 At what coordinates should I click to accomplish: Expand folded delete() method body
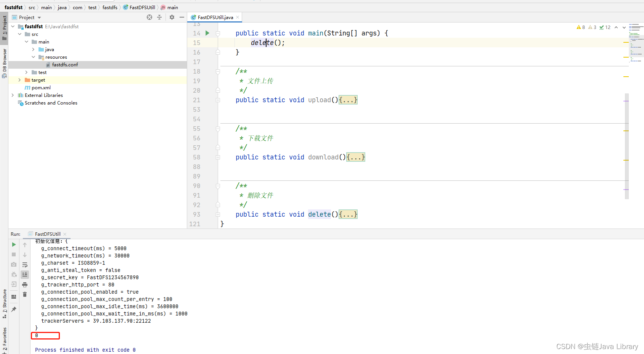pos(348,214)
